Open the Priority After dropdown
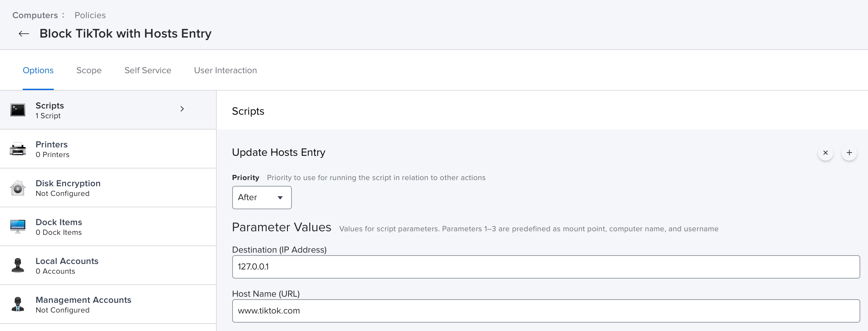868x331 pixels. coord(261,198)
